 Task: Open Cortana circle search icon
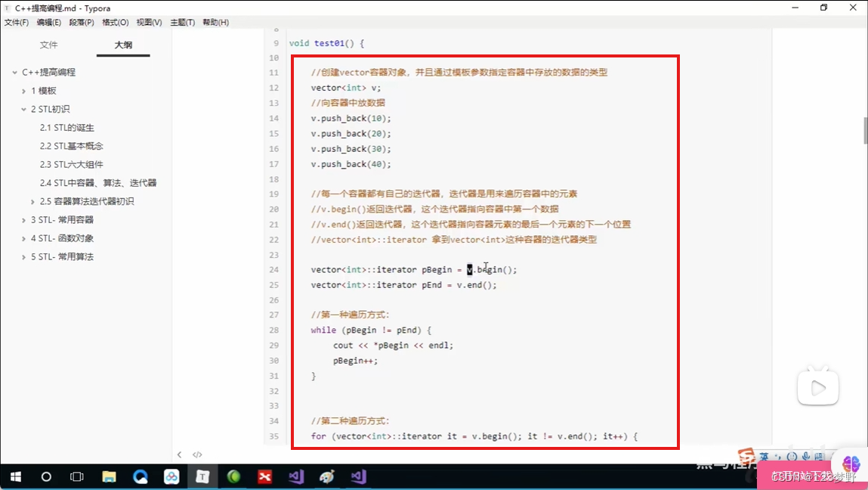point(46,476)
